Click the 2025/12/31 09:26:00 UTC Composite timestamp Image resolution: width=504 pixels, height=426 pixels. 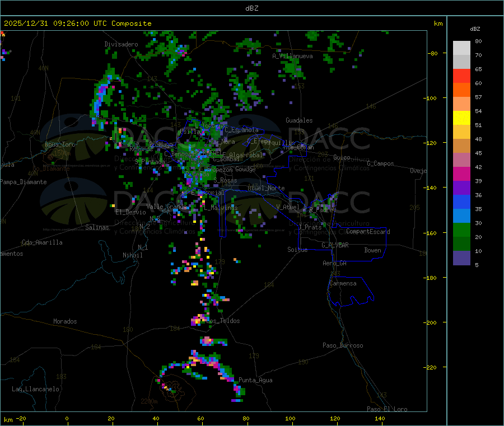(x=77, y=24)
